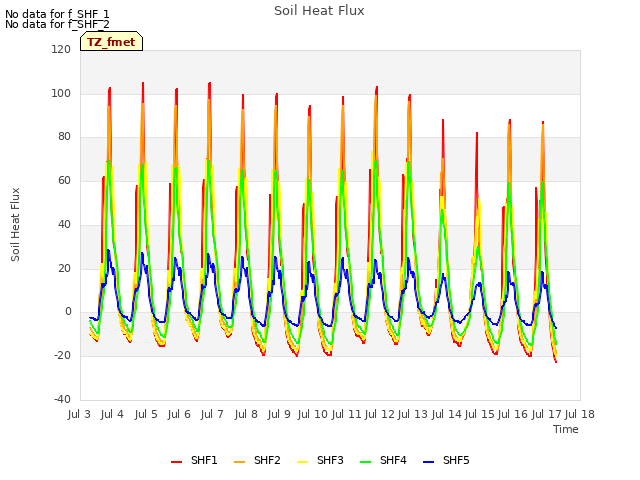Screen dimensions: 640x480
Task: Click the Jul 3 x-axis tick label
Action: tap(79, 414)
